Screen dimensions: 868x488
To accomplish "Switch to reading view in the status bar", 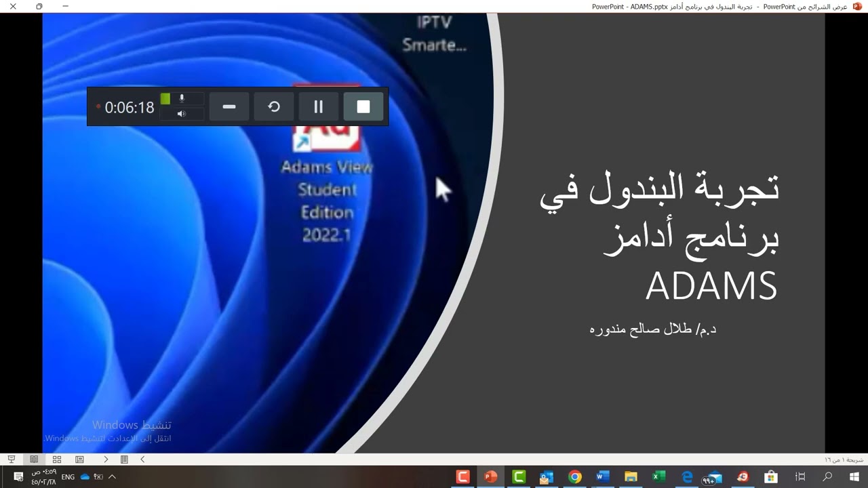I will (x=34, y=460).
